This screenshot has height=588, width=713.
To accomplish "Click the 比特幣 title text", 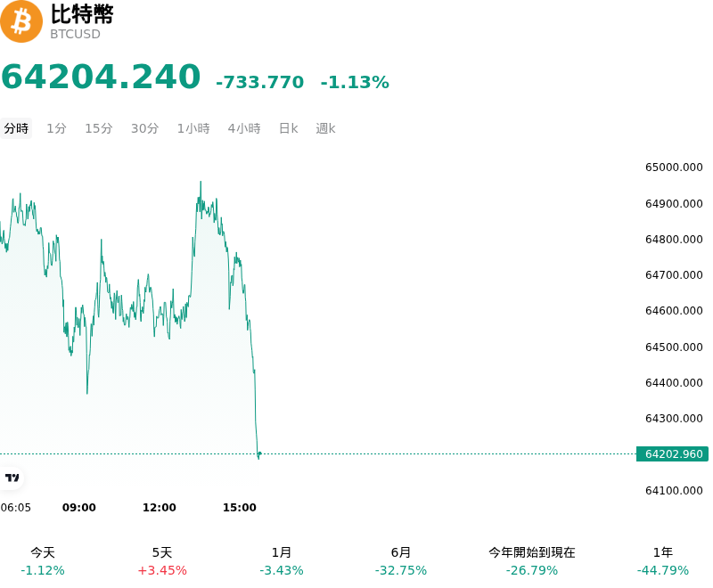I will pos(82,14).
